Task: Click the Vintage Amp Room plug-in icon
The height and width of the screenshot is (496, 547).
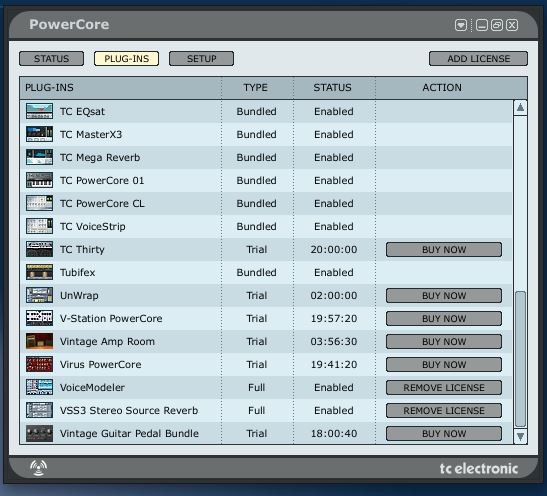Action: [39, 341]
